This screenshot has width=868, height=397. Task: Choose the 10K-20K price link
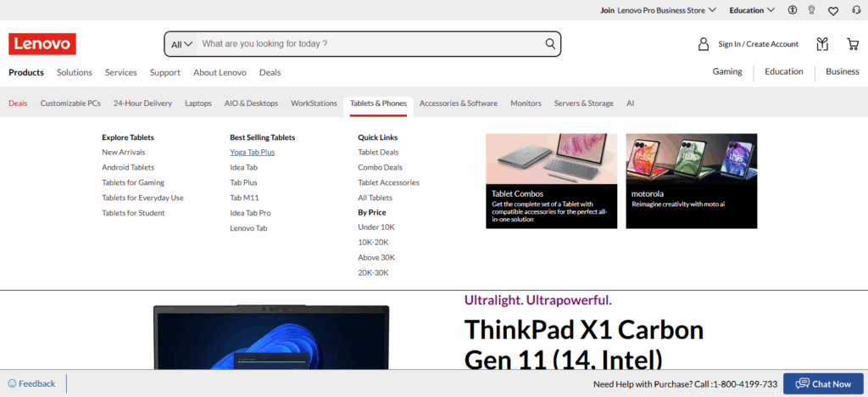(374, 243)
